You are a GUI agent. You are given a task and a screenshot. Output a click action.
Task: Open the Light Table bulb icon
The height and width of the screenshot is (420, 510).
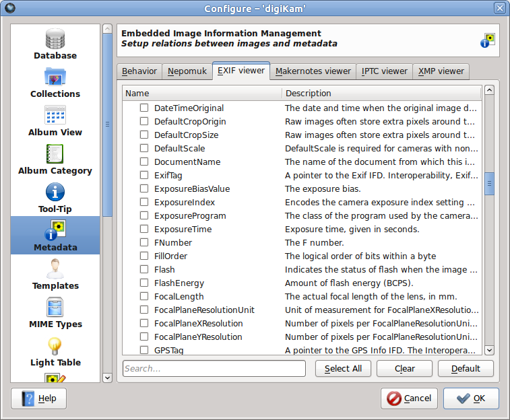pos(55,346)
